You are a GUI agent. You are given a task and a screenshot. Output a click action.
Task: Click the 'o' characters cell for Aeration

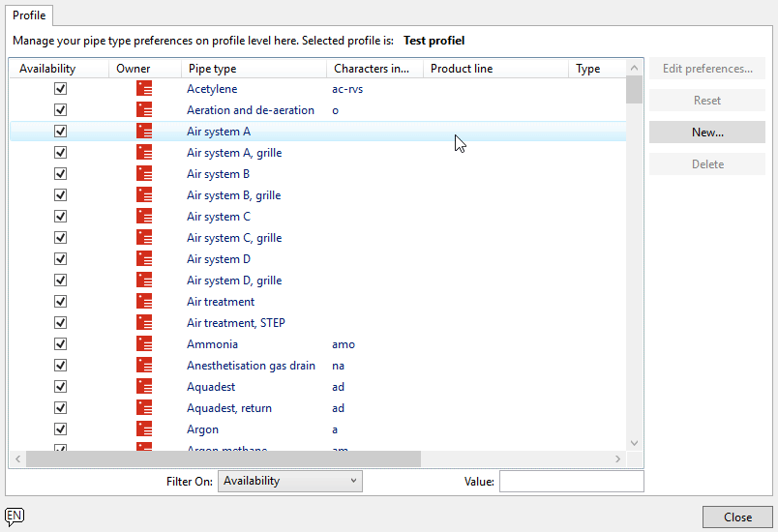[336, 110]
